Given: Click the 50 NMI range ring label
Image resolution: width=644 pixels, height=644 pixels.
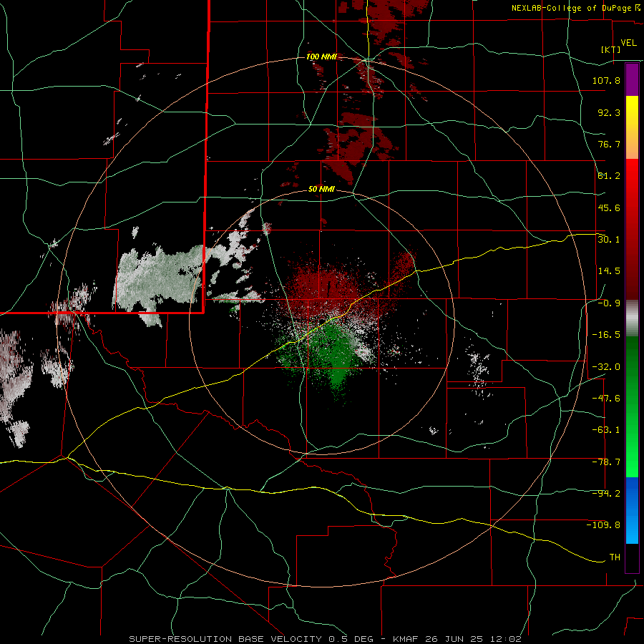Looking at the screenshot, I should tap(321, 189).
